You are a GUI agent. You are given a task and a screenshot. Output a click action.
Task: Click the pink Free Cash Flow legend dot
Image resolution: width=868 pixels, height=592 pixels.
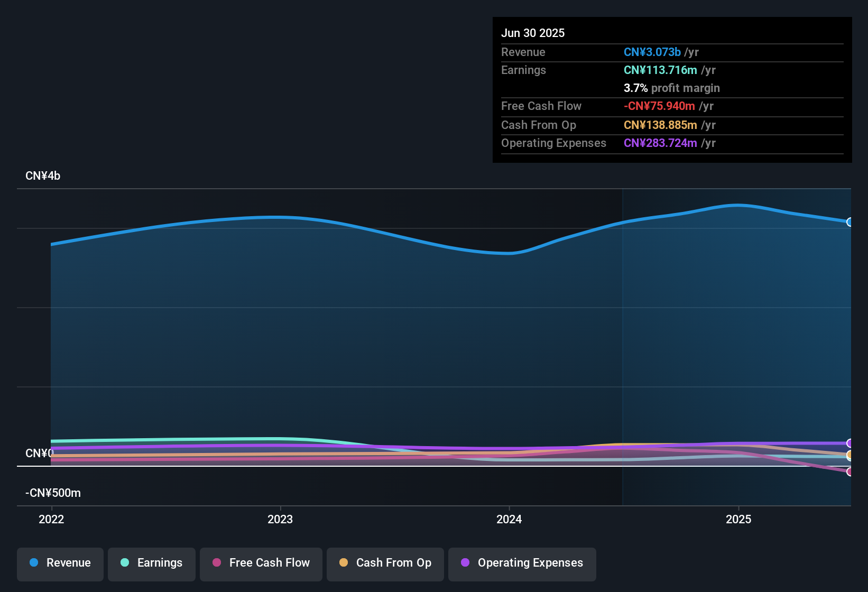tap(216, 563)
